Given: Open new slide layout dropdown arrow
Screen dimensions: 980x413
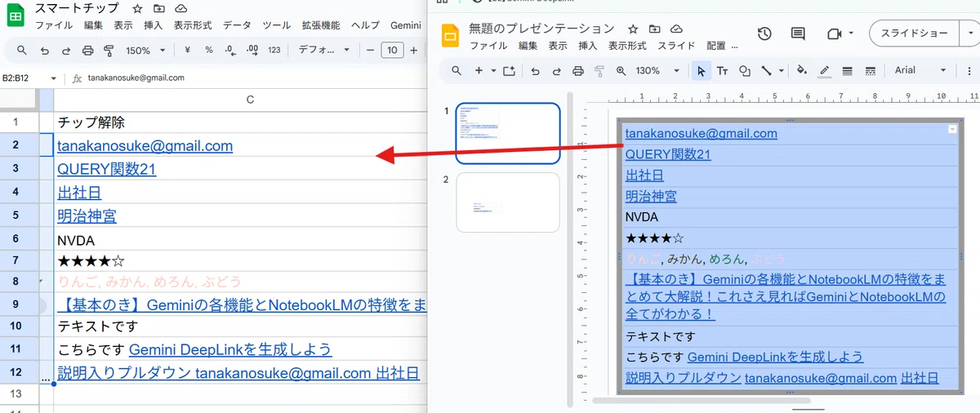Looking at the screenshot, I should coord(494,71).
